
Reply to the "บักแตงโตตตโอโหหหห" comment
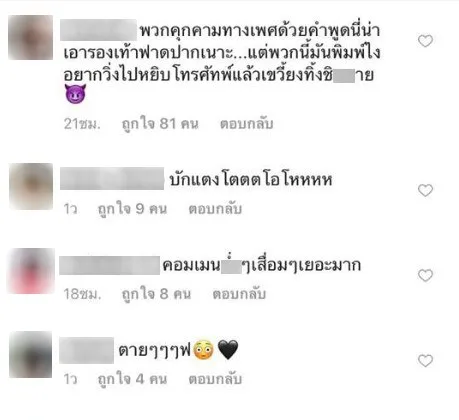[x=215, y=209]
